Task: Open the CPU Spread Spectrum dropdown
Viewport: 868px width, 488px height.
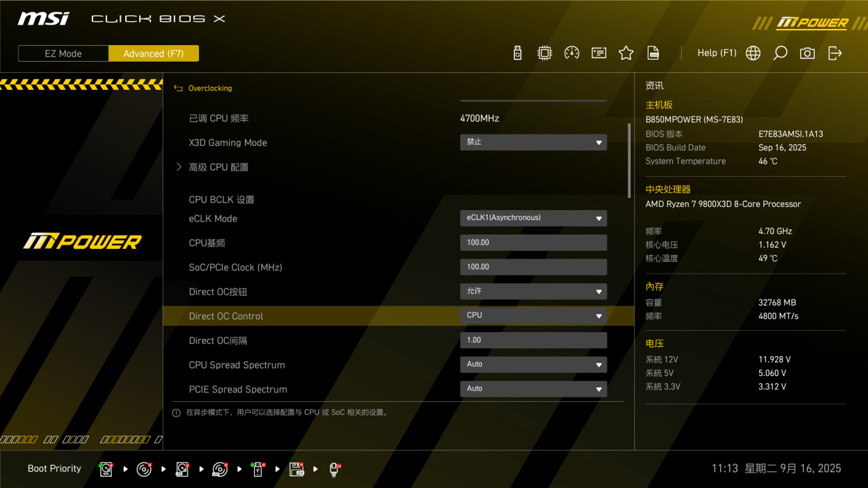Action: 534,365
